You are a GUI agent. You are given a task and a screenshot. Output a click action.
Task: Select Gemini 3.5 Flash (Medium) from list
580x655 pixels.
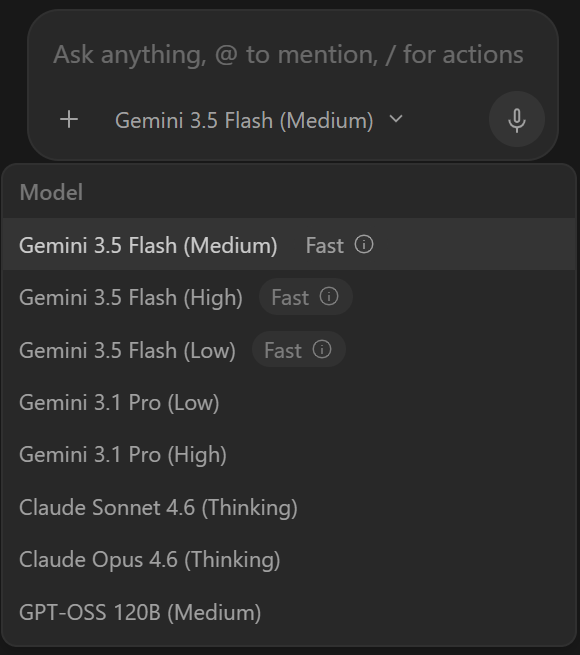(x=289, y=244)
